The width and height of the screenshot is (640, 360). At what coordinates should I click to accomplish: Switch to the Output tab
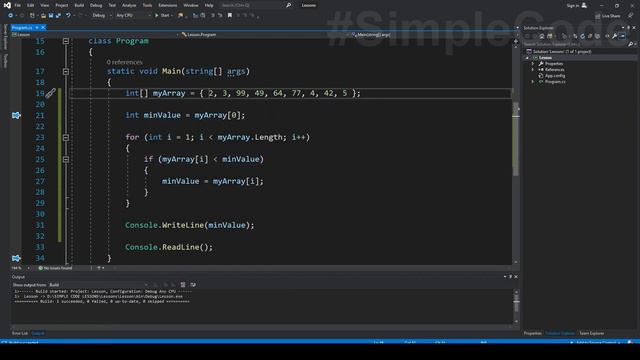[x=38, y=333]
